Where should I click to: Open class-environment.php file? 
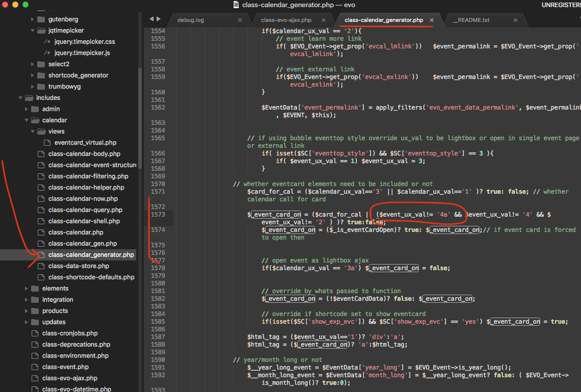click(x=75, y=356)
